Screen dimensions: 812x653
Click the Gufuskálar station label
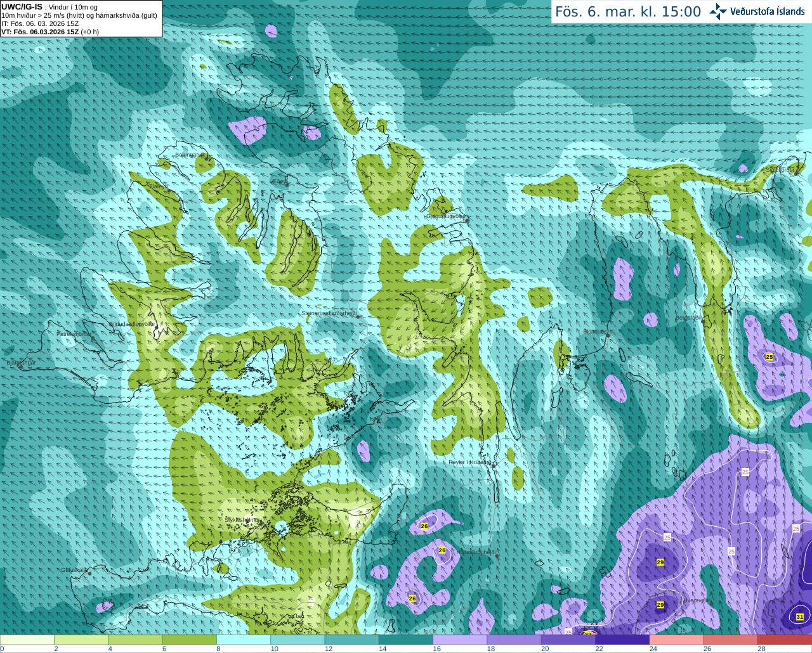74,570
